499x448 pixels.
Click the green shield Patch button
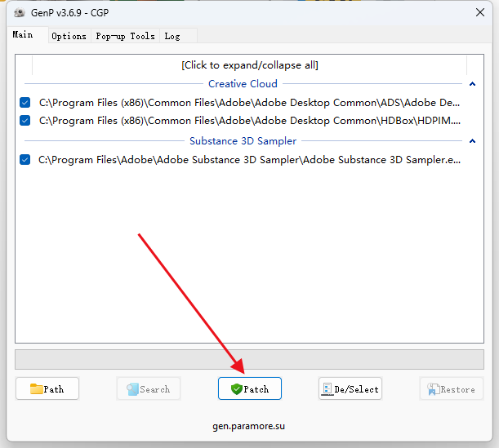[x=250, y=388]
